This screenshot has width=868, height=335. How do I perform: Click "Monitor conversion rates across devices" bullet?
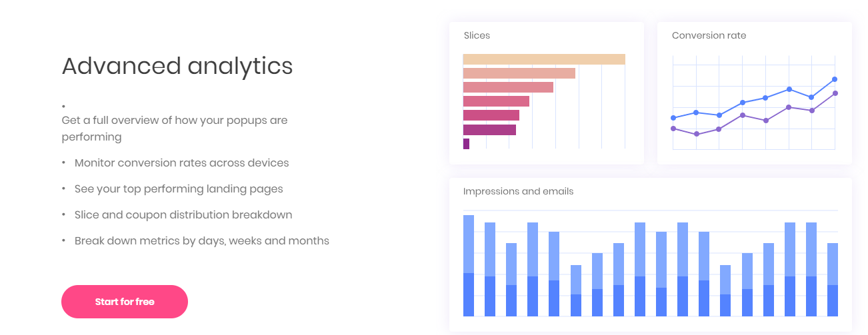(181, 163)
